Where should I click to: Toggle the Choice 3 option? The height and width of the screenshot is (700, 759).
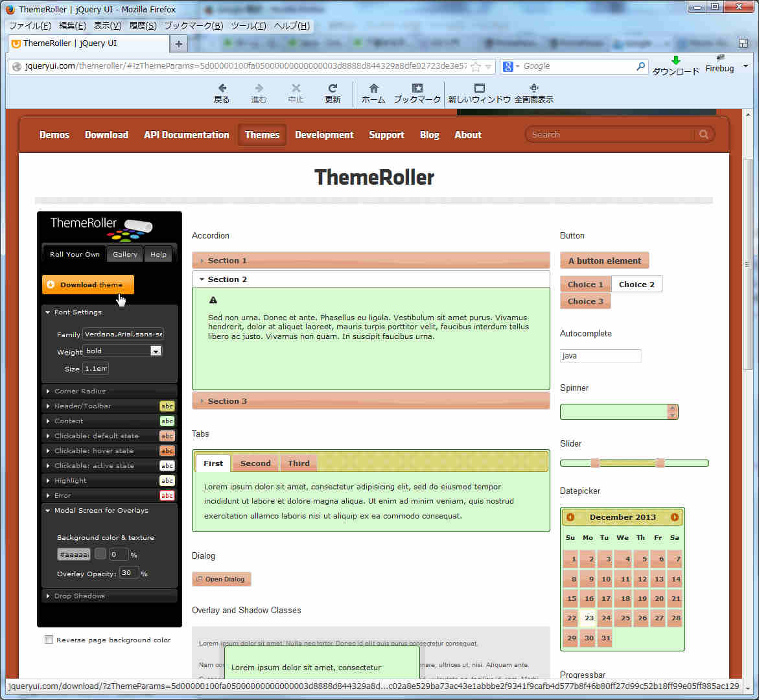point(585,301)
